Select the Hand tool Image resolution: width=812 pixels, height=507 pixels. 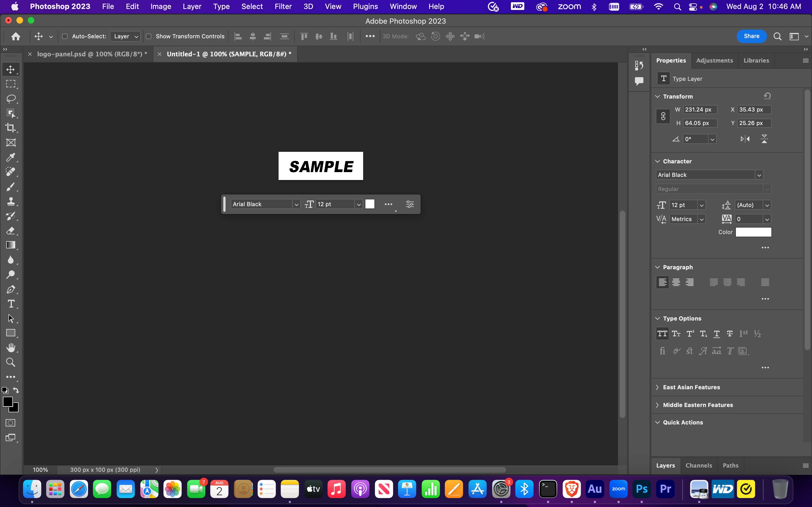tap(11, 348)
